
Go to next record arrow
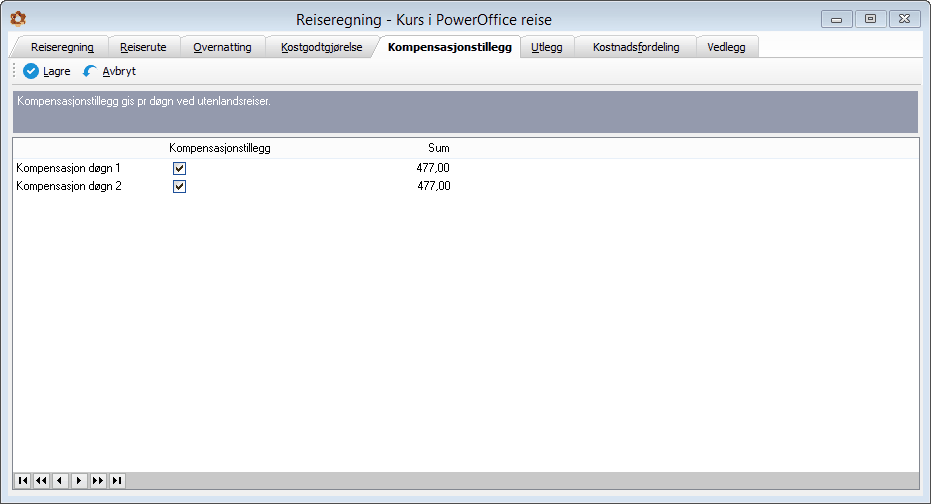point(79,480)
